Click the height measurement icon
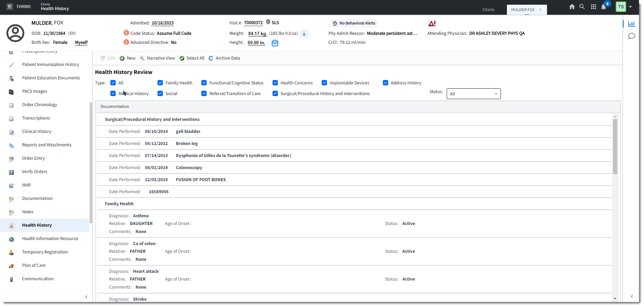 point(275,43)
